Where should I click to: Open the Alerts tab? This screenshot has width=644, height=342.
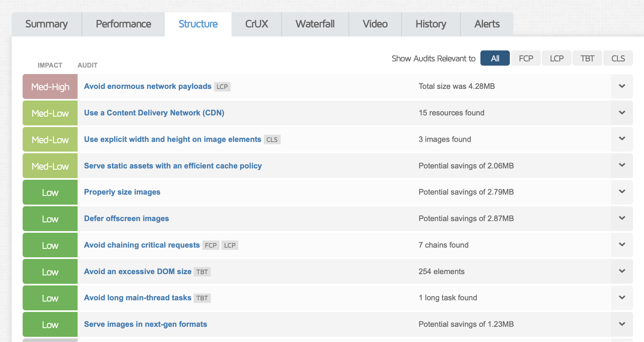[487, 24]
